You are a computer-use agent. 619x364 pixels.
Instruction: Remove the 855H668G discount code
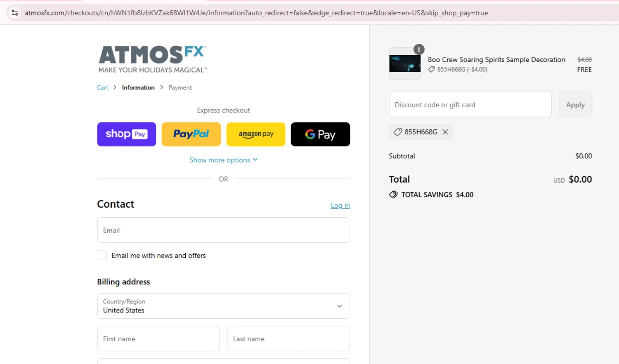pos(445,132)
